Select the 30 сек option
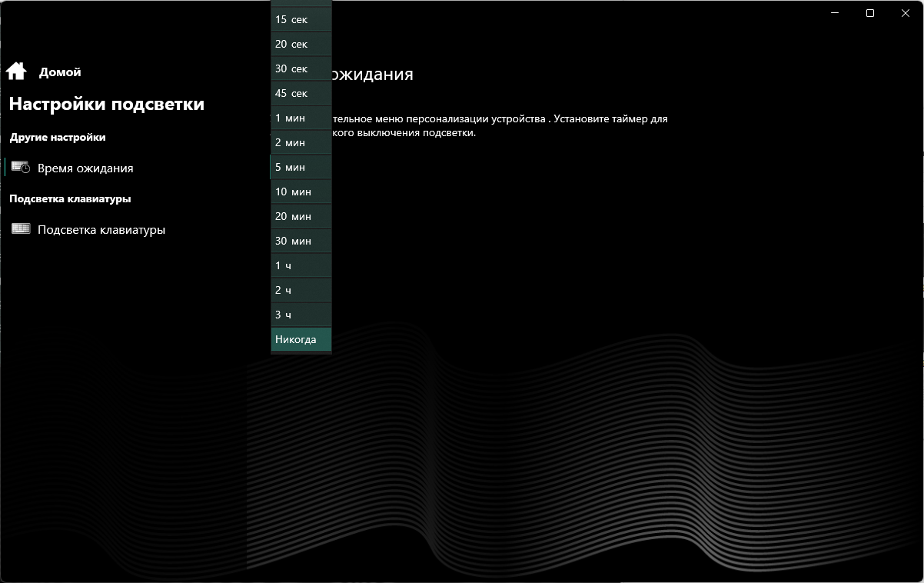Image resolution: width=924 pixels, height=583 pixels. click(x=301, y=68)
